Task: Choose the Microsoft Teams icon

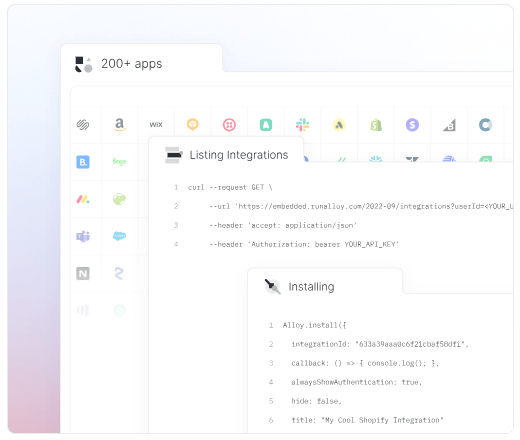Action: coord(83,236)
